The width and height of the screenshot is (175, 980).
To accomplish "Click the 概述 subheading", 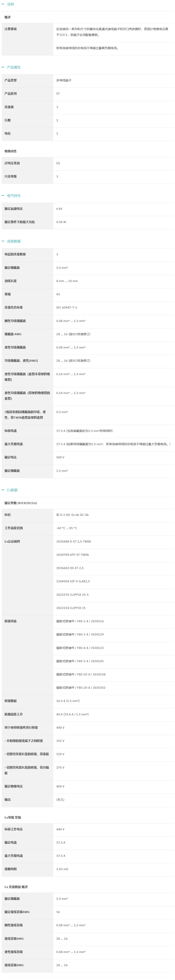I will (x=8, y=17).
